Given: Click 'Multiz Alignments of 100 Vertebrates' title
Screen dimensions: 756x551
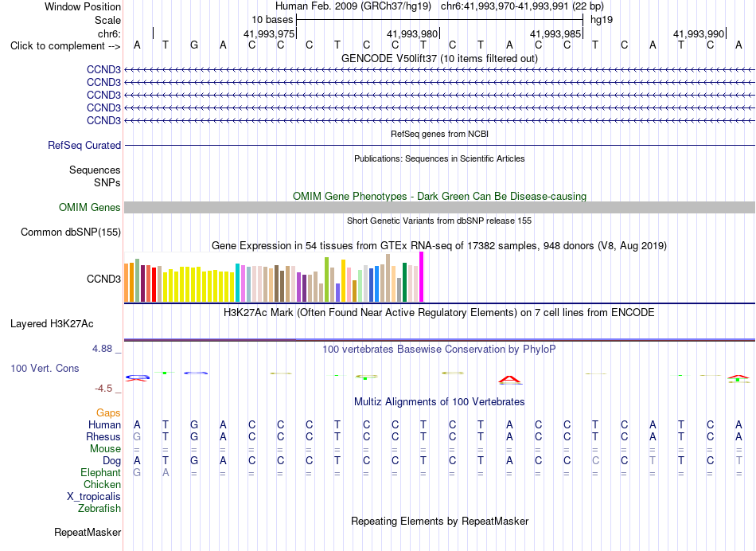Looking at the screenshot, I should click(439, 402).
